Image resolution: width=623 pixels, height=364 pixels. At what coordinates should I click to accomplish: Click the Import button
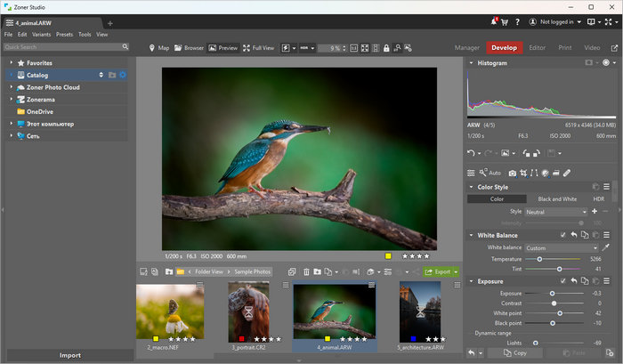coord(69,355)
